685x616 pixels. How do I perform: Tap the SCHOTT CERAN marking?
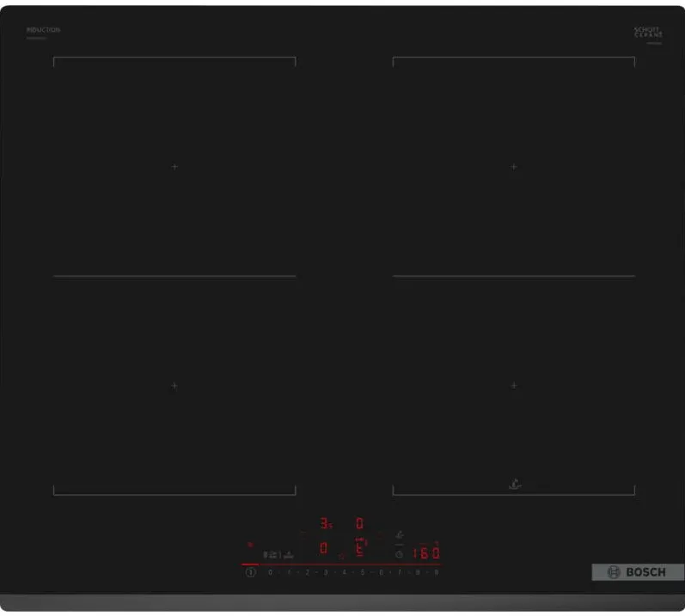[648, 33]
